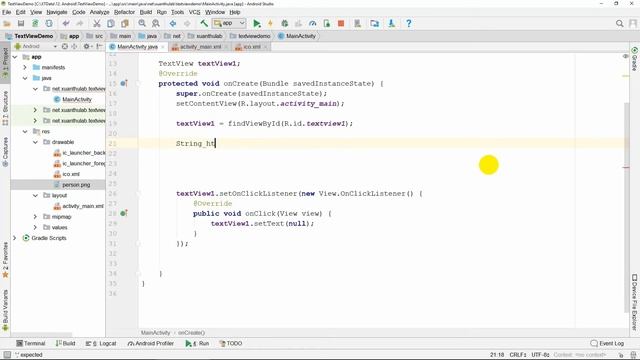Collapse the res folder node

pyautogui.click(x=25, y=131)
